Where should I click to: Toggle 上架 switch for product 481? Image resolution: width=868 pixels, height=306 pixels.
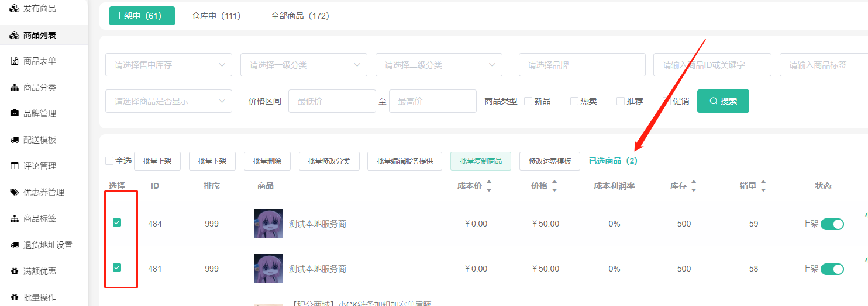pyautogui.click(x=832, y=269)
